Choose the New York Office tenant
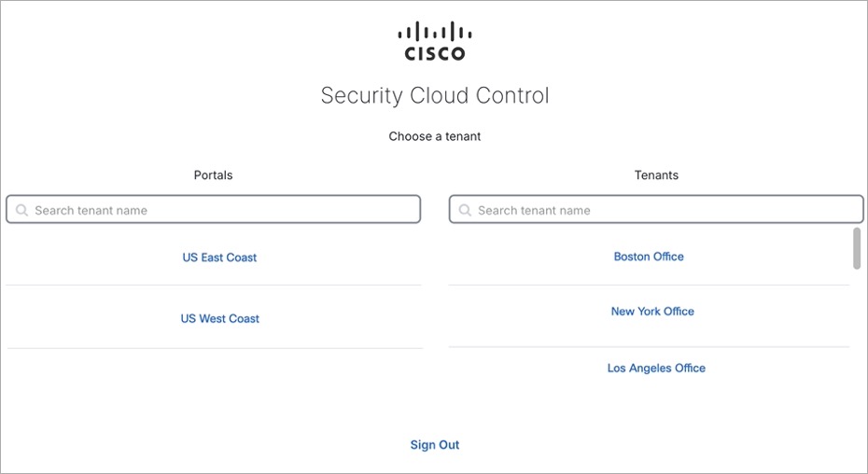The image size is (868, 474). click(x=652, y=312)
